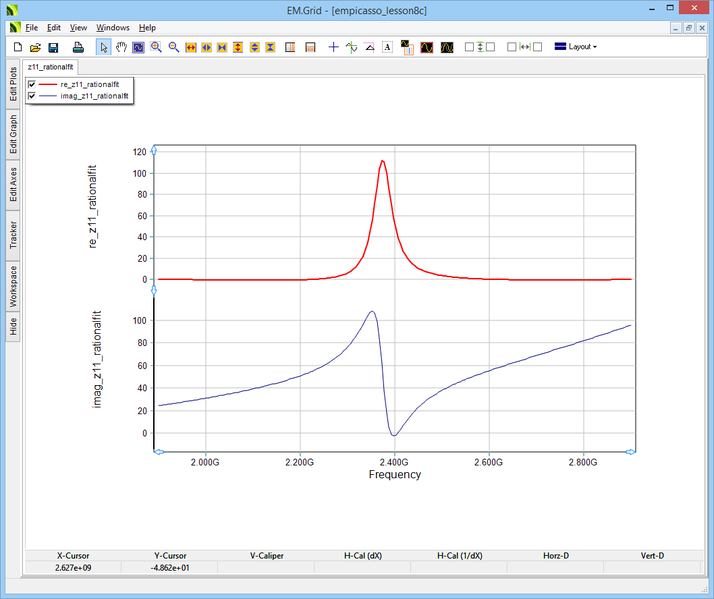
Task: Select the Zoom Out magnifier tool
Action: point(173,47)
